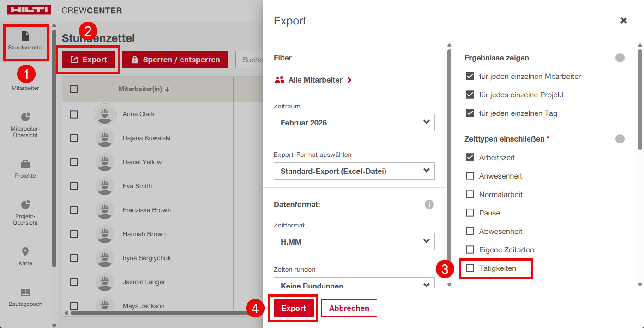Click info icon next to Datenformat
The height and width of the screenshot is (328, 644).
[429, 204]
